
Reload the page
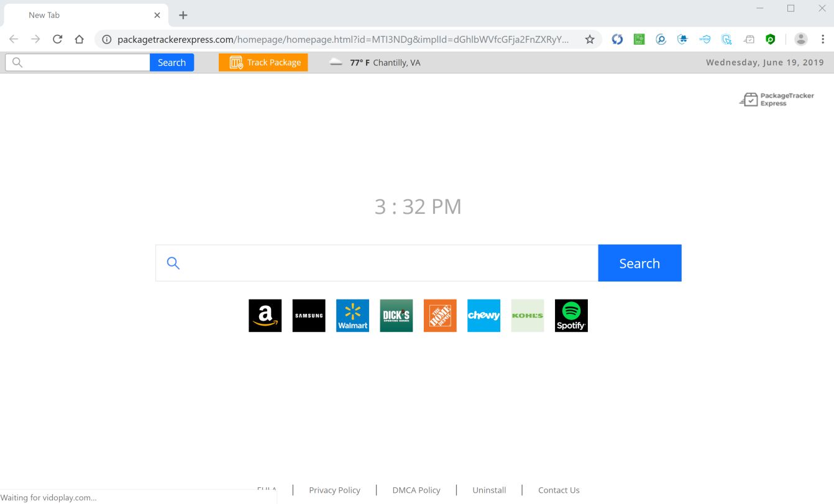57,39
